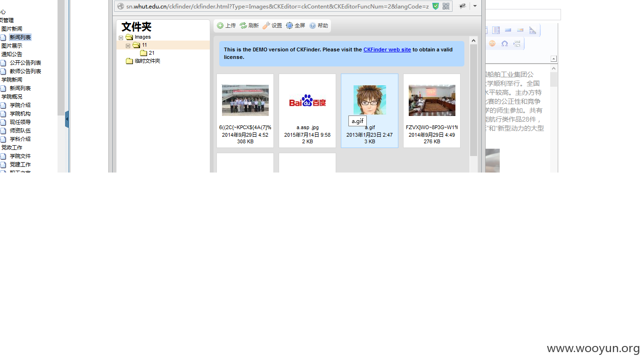The width and height of the screenshot is (644, 362).
Task: Click the browser address bar URL
Action: coord(277,6)
